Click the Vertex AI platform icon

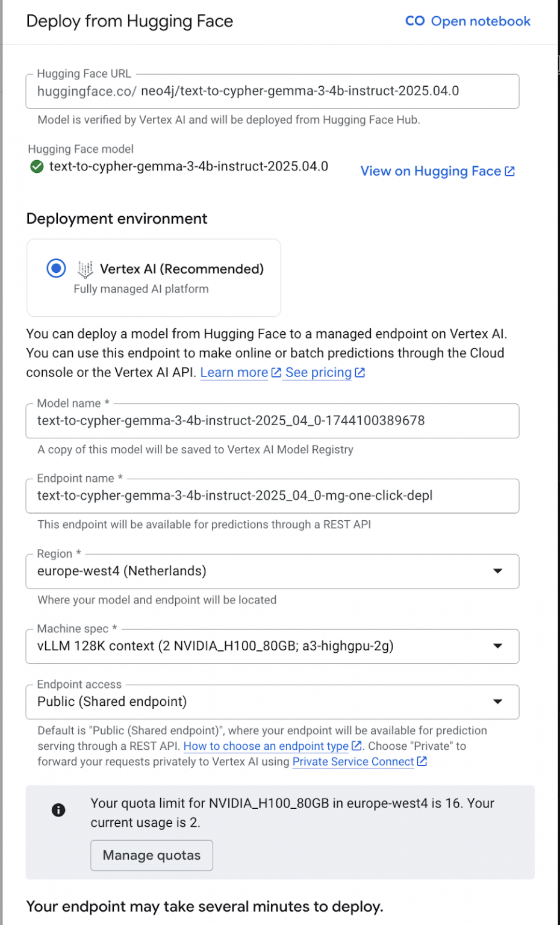click(x=86, y=269)
